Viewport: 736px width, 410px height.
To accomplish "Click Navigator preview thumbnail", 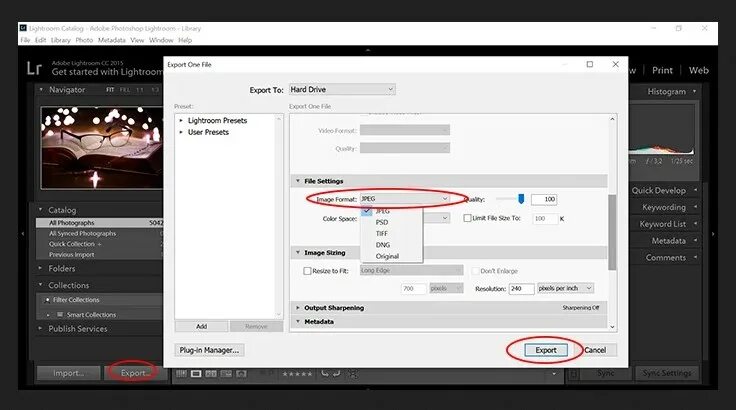I will point(101,147).
